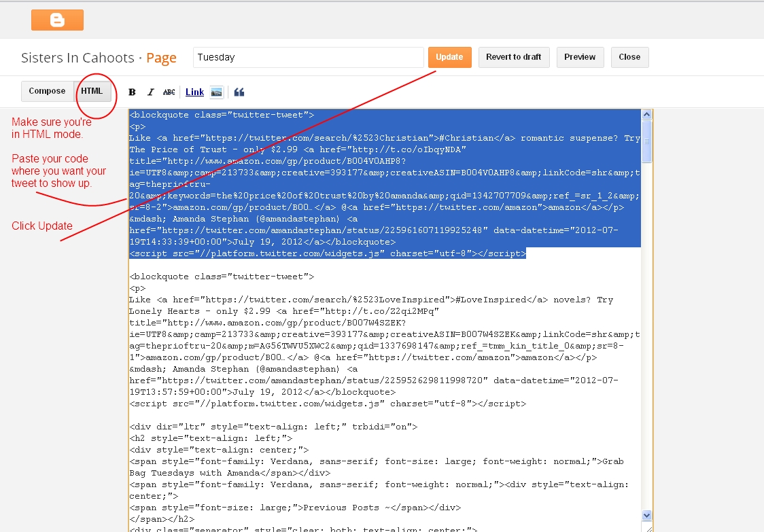Click the 'Previous Posts ~' code line
Screen dimensions: 764x532
click(x=295, y=508)
